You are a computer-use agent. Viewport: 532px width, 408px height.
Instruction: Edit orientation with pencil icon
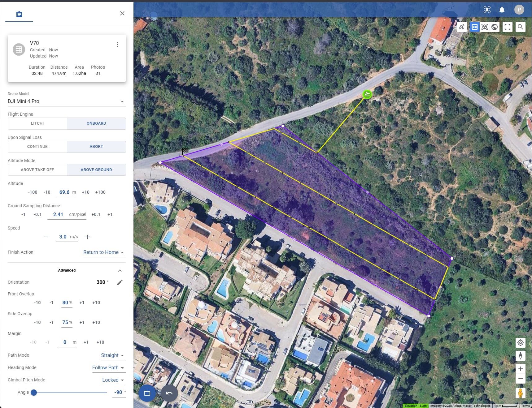[120, 282]
